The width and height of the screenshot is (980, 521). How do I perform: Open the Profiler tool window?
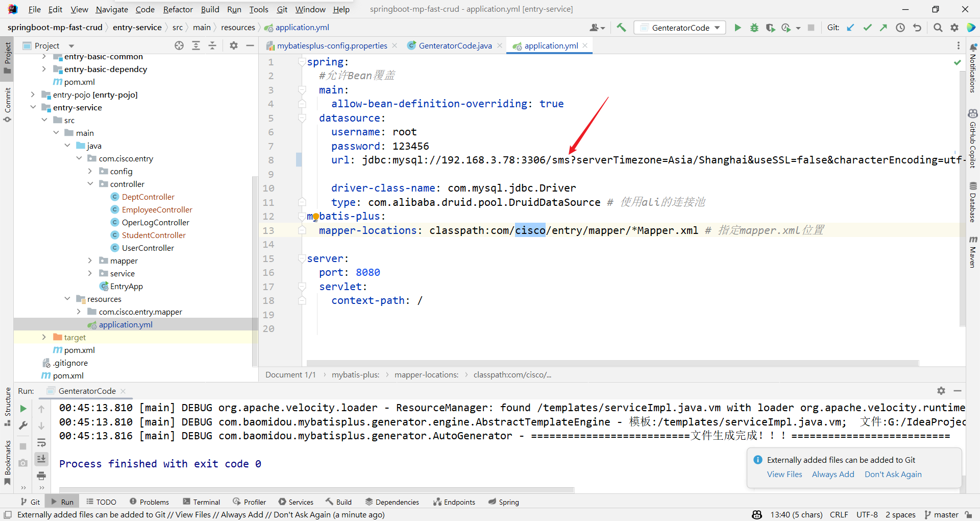point(250,502)
